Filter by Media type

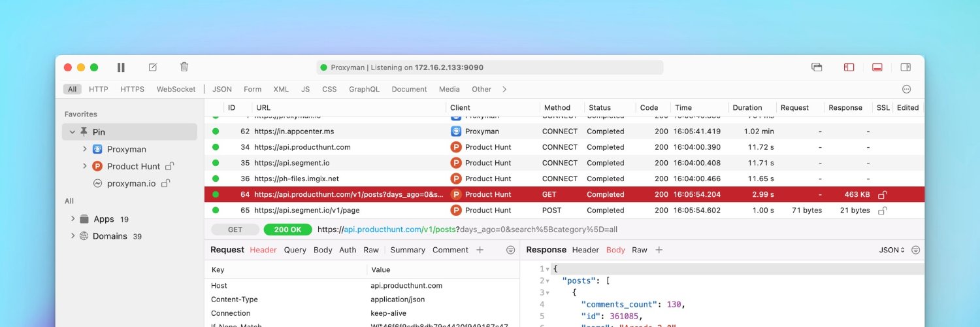[449, 89]
